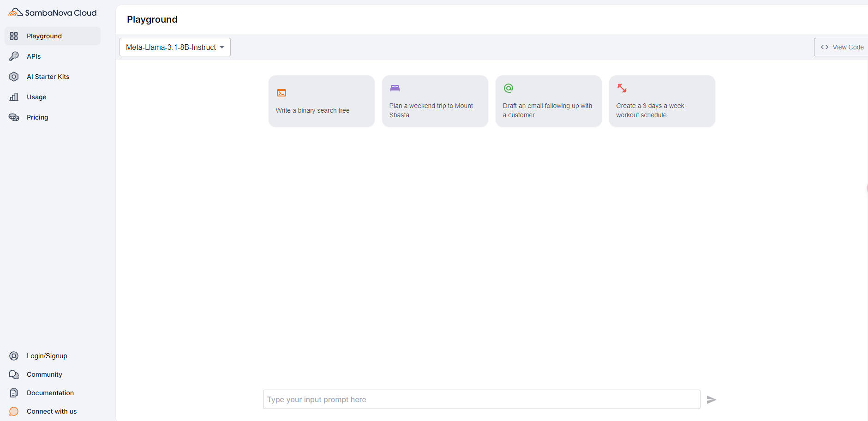Viewport: 868px width, 421px height.
Task: Click the Login/Signup user icon
Action: (14, 356)
